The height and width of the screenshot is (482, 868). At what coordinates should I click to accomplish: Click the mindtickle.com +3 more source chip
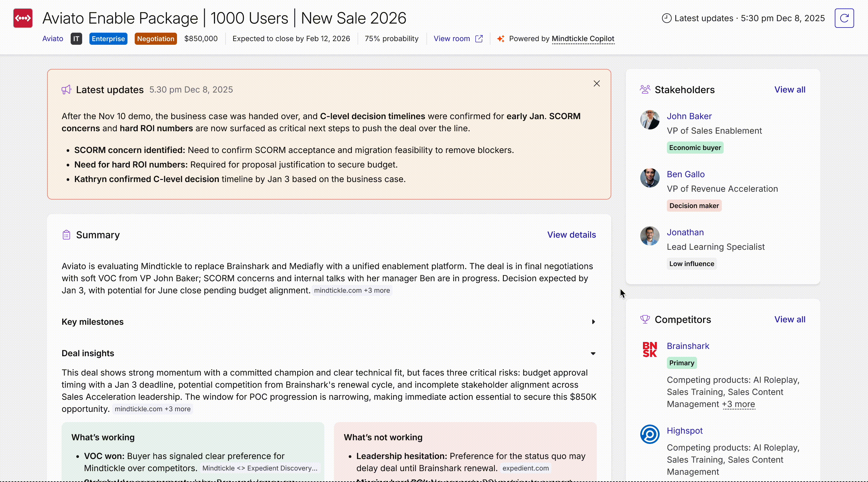(352, 290)
